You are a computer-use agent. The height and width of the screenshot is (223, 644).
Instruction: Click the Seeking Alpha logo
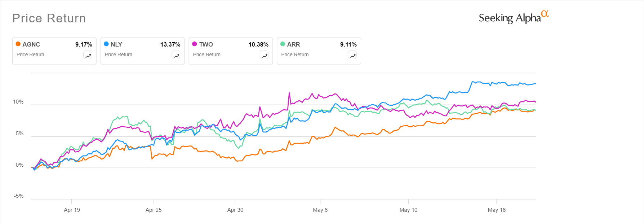coord(513,17)
